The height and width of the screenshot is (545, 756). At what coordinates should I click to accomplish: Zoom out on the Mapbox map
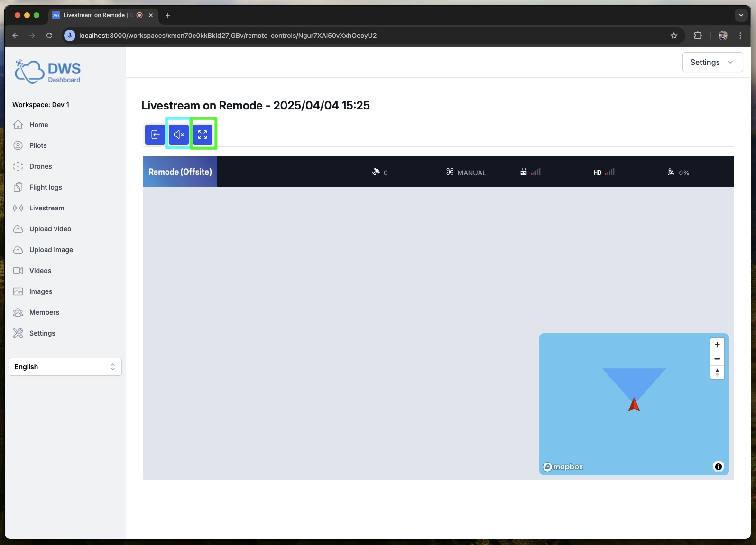tap(717, 359)
